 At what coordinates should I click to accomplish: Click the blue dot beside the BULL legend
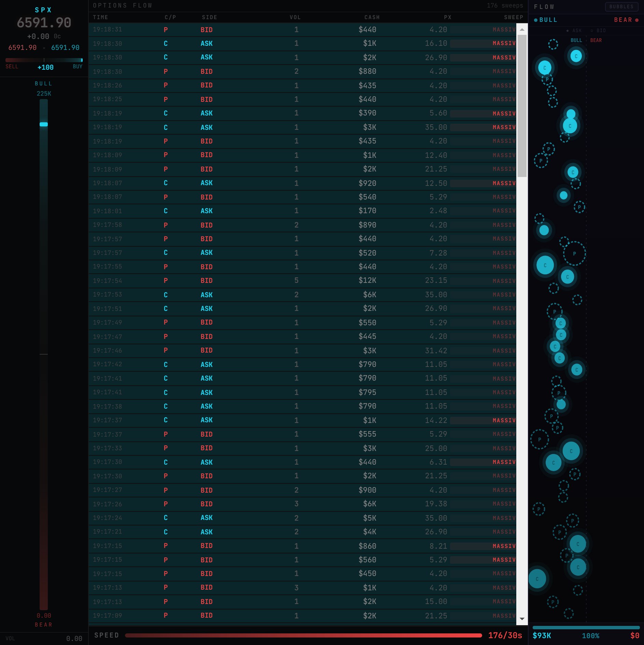(x=536, y=20)
